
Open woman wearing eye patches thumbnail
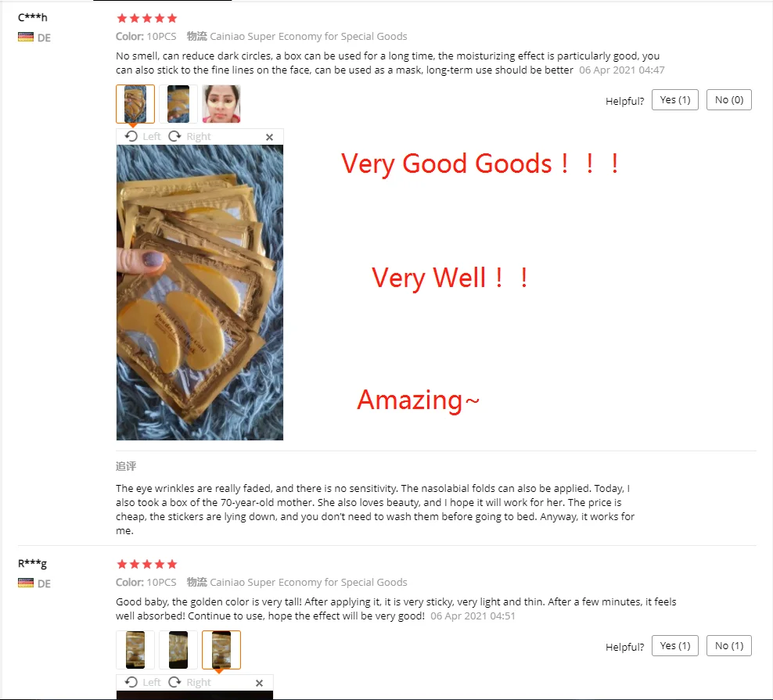(x=221, y=103)
